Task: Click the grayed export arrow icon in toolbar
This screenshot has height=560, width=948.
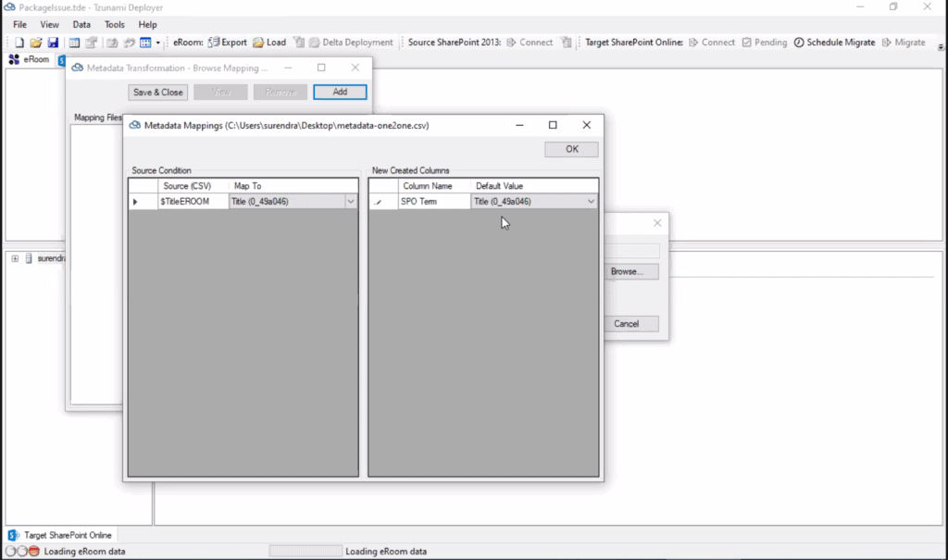Action: pos(112,43)
